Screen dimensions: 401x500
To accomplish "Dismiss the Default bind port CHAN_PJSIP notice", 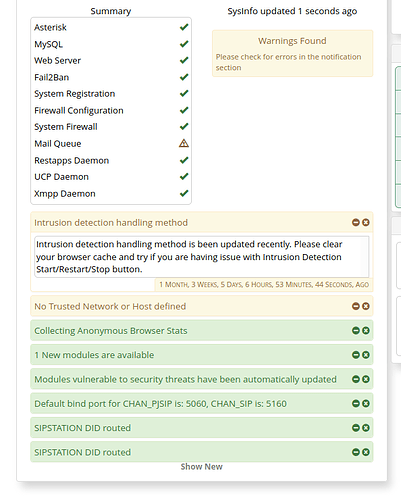I will 366,403.
